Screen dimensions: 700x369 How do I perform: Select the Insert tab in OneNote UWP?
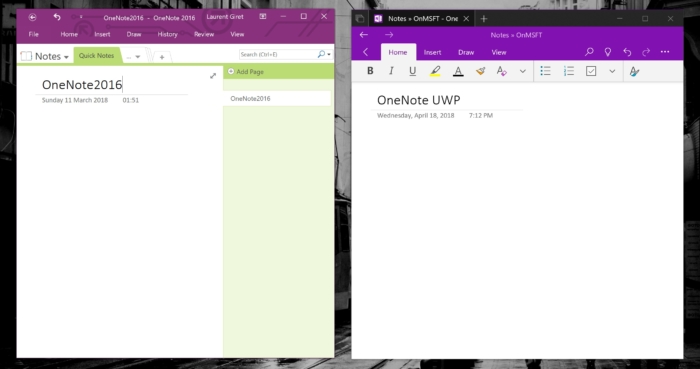coord(432,52)
